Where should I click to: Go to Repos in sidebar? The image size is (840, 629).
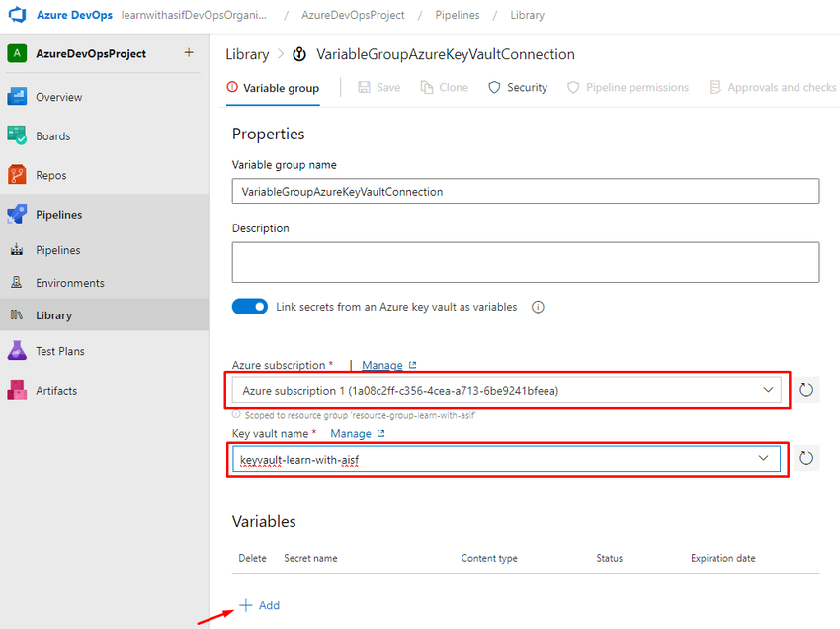point(50,175)
